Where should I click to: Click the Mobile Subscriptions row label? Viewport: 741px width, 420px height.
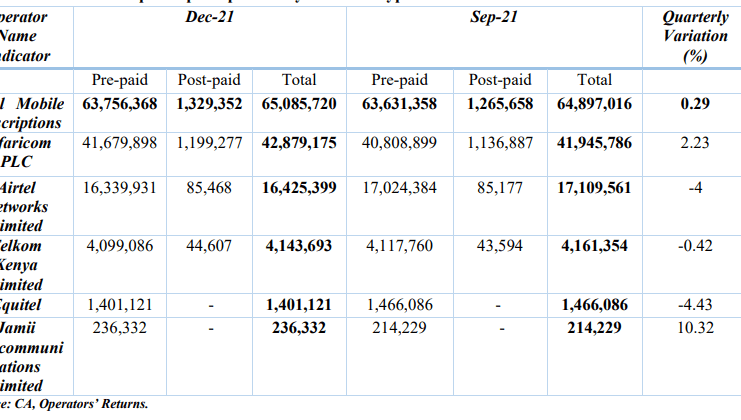[x=32, y=113]
